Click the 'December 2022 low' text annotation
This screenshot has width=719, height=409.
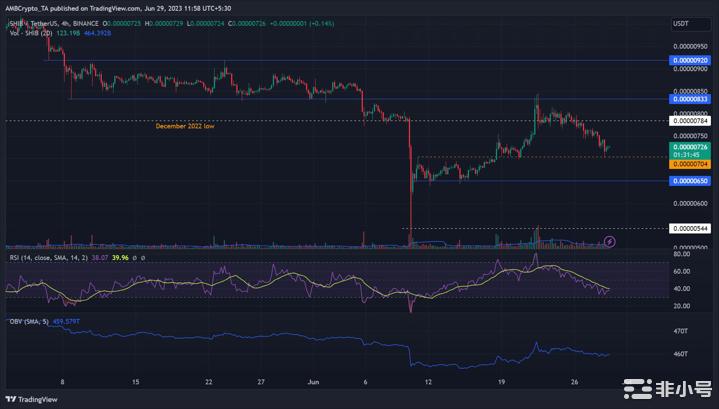[185, 127]
